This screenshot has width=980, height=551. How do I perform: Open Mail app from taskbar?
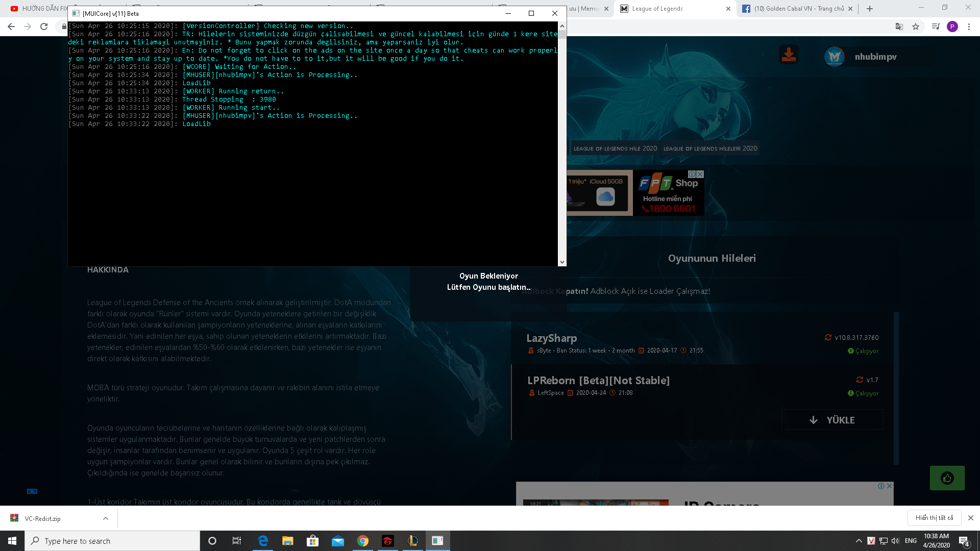(x=337, y=541)
